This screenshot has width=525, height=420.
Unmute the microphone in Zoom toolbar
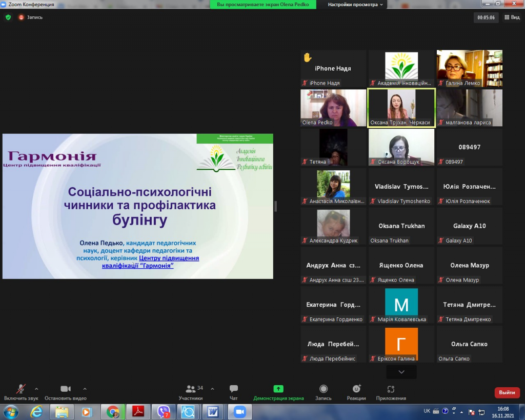tap(21, 389)
